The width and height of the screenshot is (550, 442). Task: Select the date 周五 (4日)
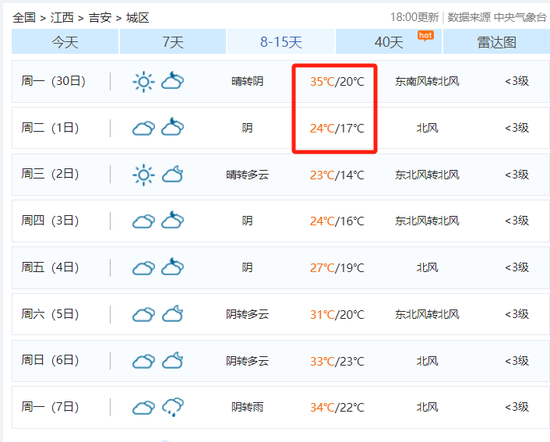(x=50, y=267)
